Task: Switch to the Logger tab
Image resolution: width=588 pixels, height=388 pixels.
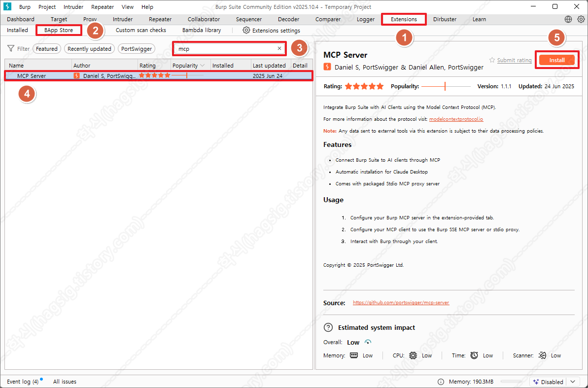Action: pos(366,19)
